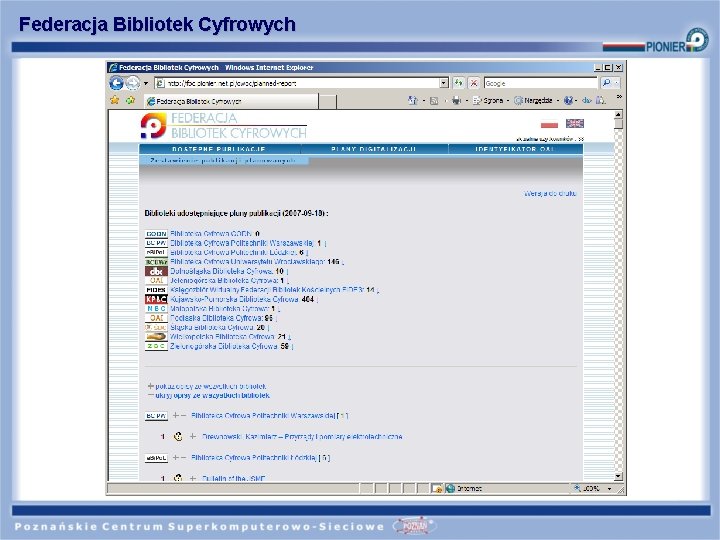The height and width of the screenshot is (540, 720).
Task: Click the IE Forward navigation button
Action: (x=133, y=83)
